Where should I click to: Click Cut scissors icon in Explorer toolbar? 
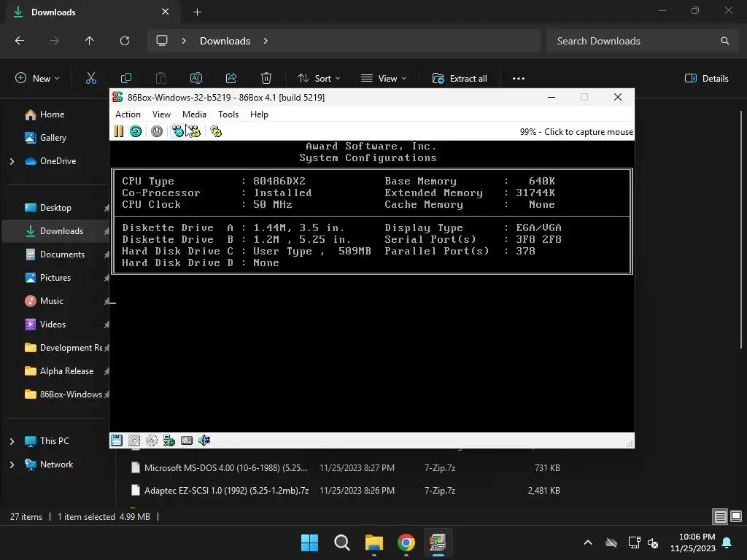point(91,78)
